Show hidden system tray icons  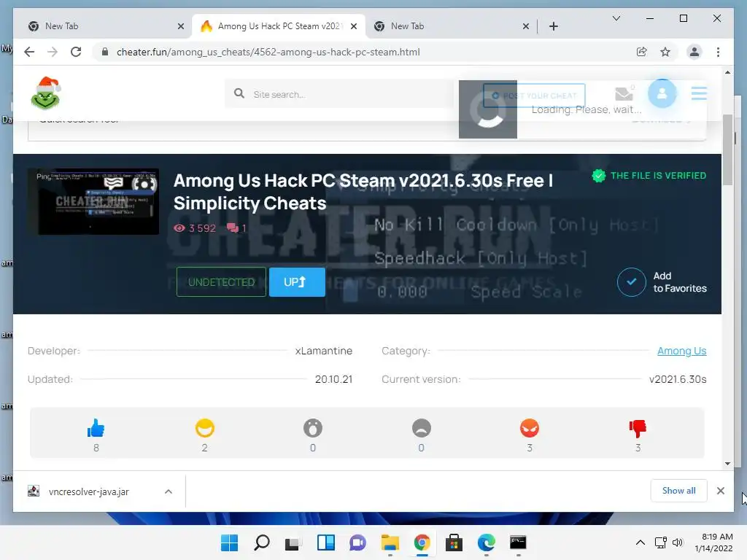coord(640,542)
